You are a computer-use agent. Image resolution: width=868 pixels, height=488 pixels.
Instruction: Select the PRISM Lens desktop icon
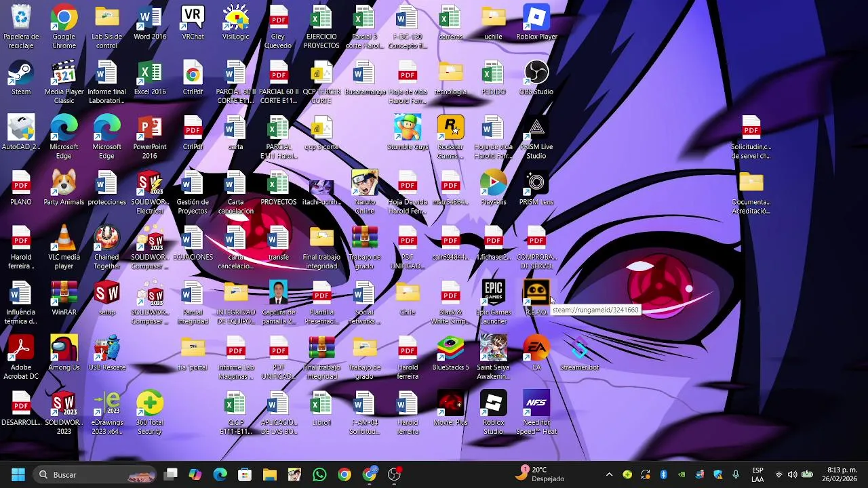tap(536, 188)
